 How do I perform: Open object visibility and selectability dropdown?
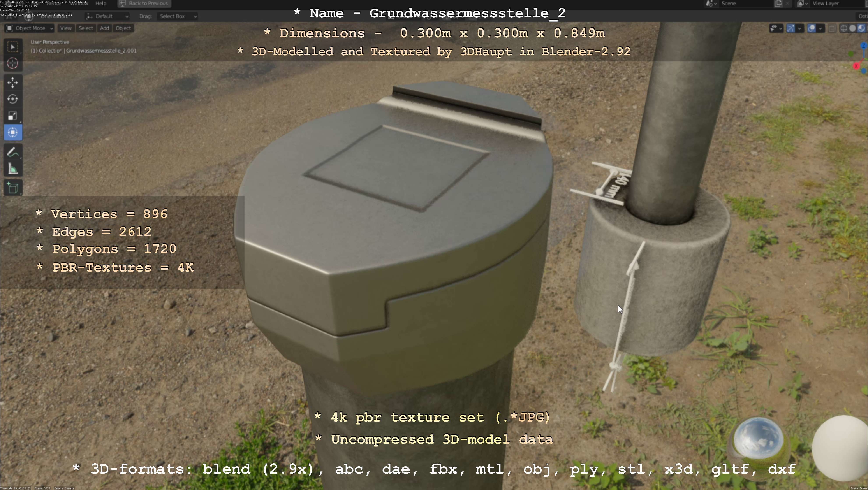pyautogui.click(x=776, y=28)
